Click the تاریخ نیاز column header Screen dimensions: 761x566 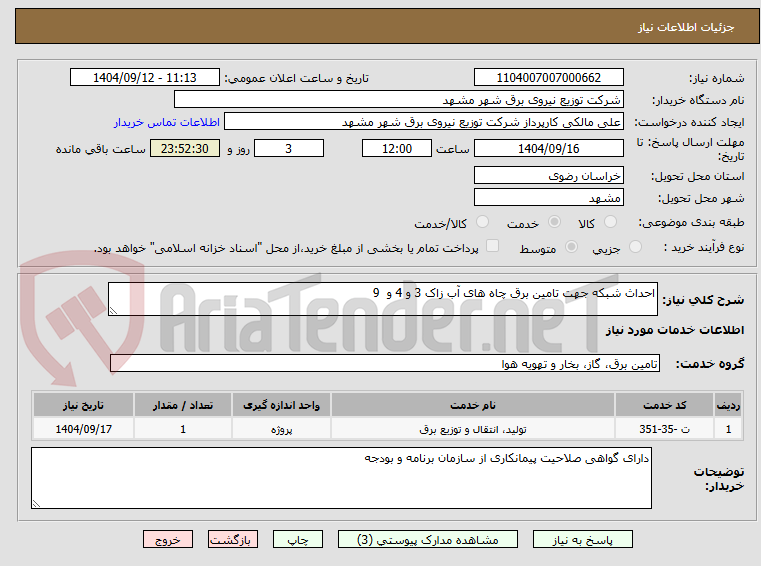[x=83, y=405]
